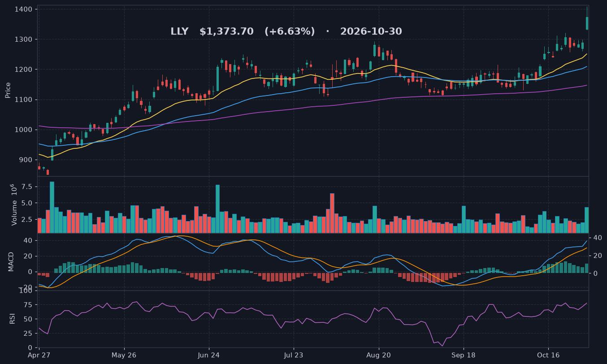This screenshot has height=364, width=607.
Task: Click the LLY ticker symbol in the title
Action: pos(179,32)
